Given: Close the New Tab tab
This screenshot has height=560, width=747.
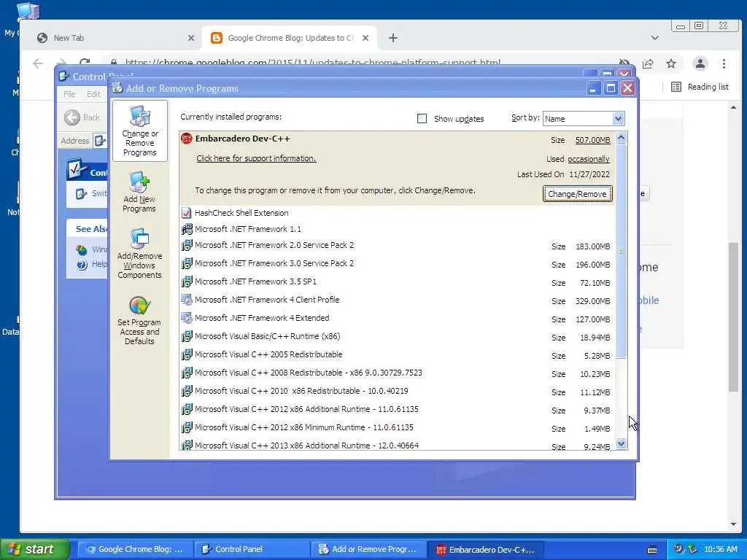Looking at the screenshot, I should [191, 38].
